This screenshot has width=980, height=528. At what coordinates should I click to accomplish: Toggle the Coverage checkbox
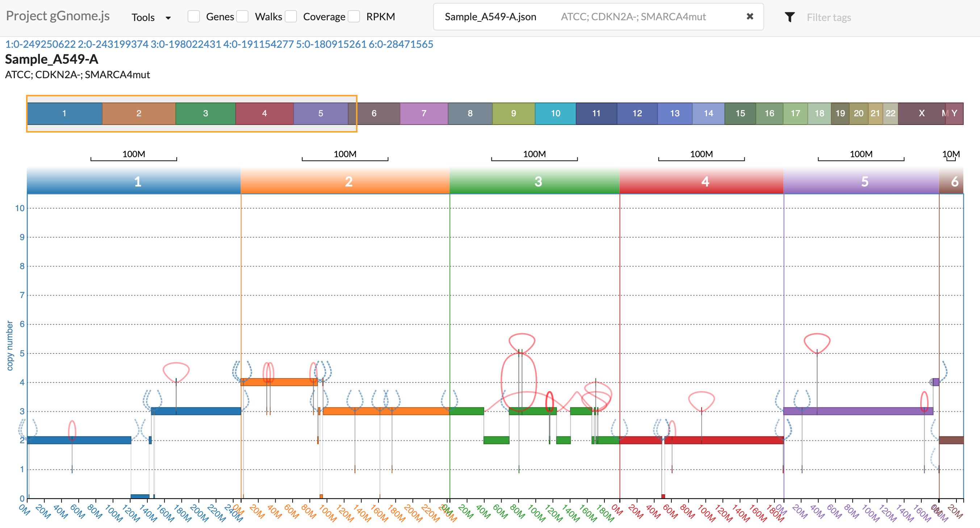(291, 17)
